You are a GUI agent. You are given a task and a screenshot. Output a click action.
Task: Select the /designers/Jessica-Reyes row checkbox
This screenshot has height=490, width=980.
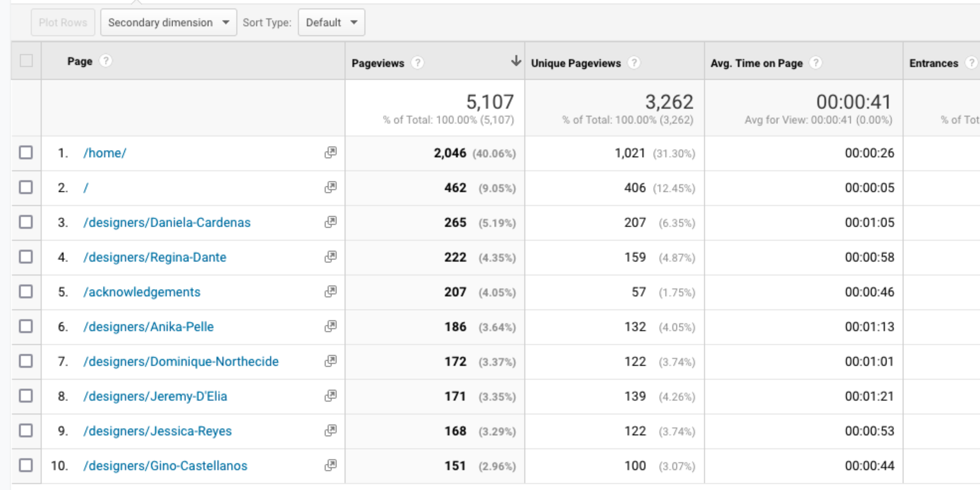(26, 431)
